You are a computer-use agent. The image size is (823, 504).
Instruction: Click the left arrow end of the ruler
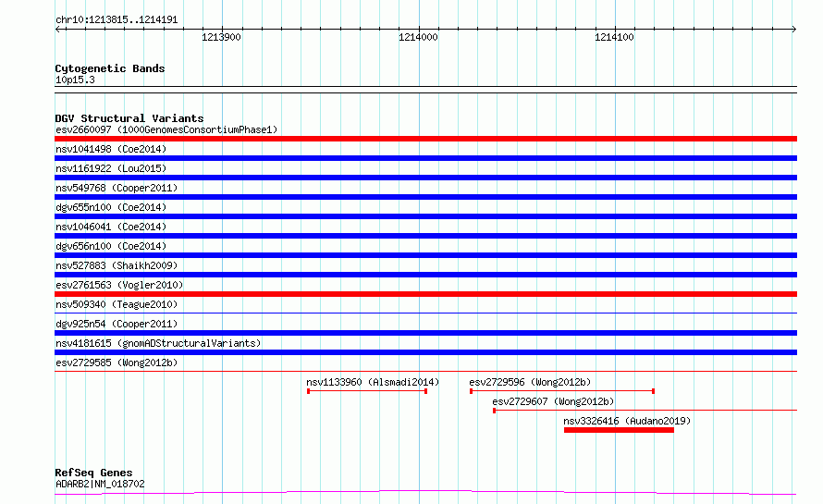tap(58, 30)
